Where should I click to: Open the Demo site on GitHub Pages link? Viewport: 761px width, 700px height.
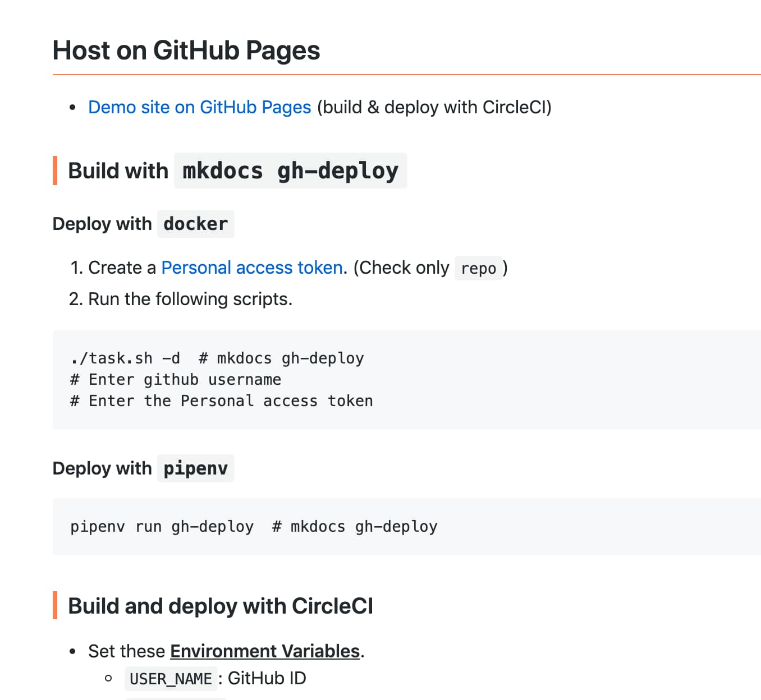199,107
